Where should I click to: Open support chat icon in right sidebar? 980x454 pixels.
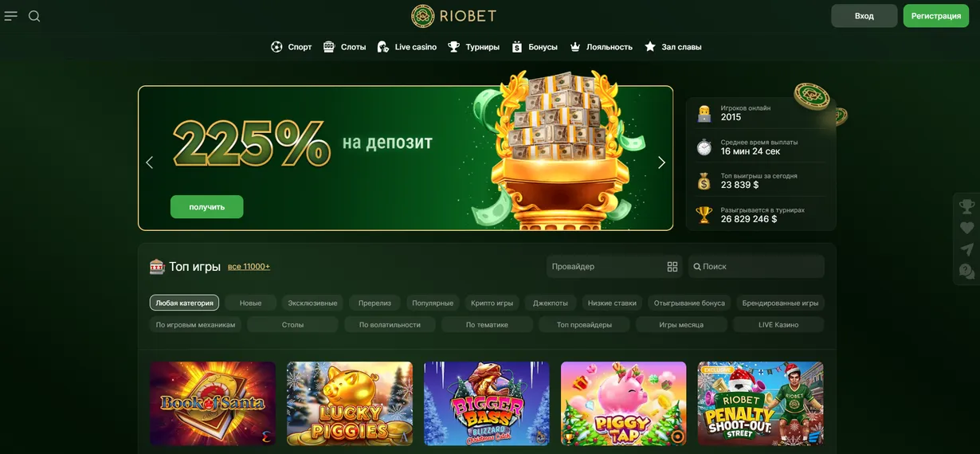coord(966,272)
